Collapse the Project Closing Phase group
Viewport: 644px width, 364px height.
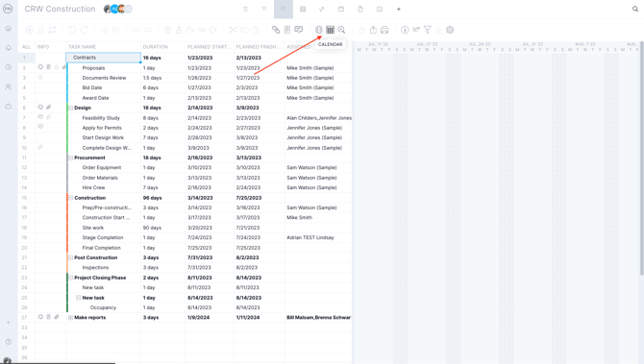point(70,278)
